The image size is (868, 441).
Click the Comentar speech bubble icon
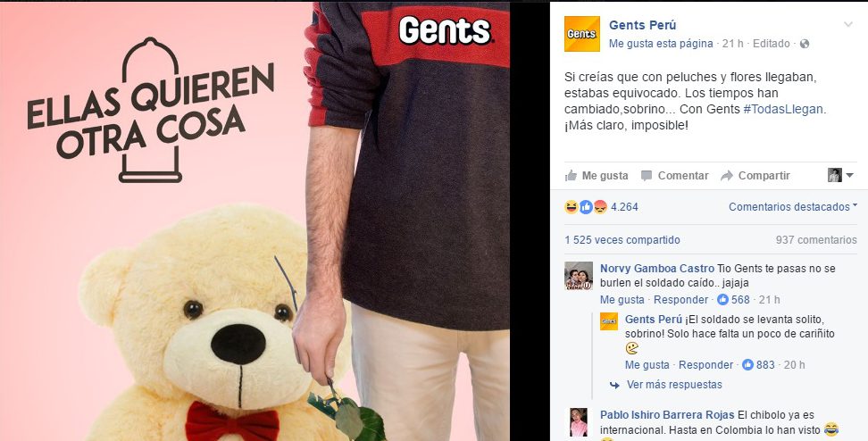646,176
